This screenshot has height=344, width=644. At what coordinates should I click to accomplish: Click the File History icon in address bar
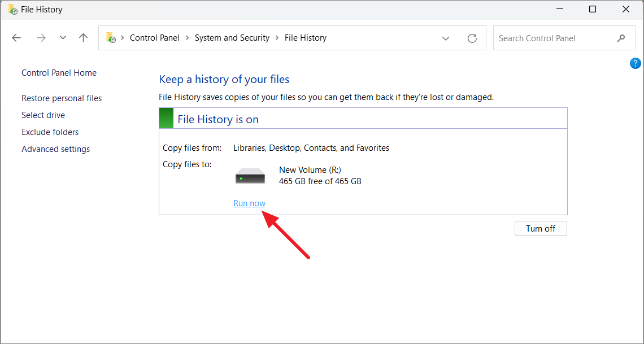point(111,38)
